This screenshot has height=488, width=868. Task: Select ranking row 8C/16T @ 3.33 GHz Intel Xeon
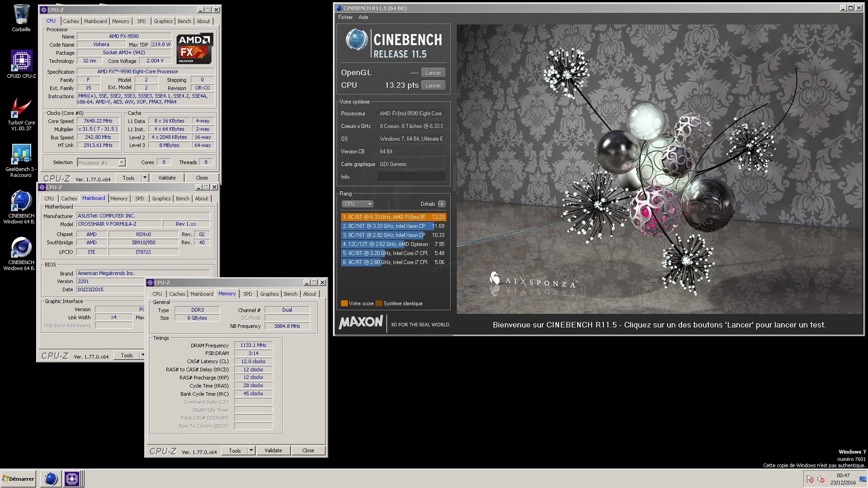tap(393, 226)
